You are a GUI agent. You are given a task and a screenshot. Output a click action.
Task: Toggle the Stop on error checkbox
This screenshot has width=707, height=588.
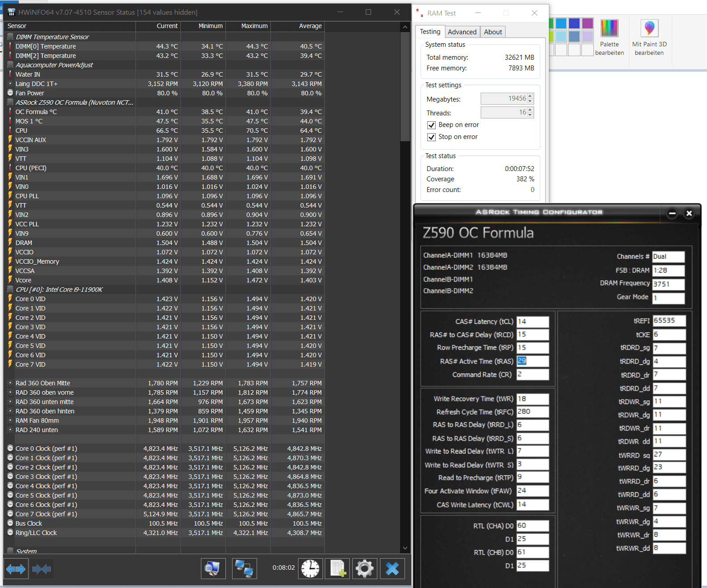click(x=431, y=137)
